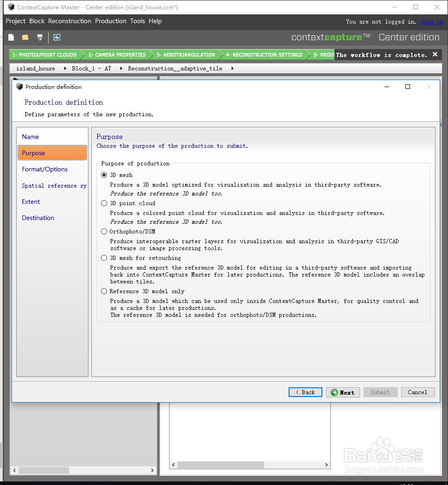Click workflow step 2- Camera Properties

click(117, 55)
